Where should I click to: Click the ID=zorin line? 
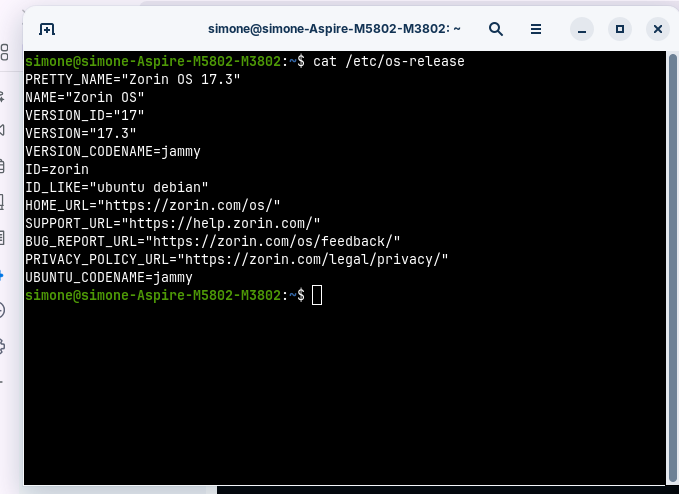57,169
